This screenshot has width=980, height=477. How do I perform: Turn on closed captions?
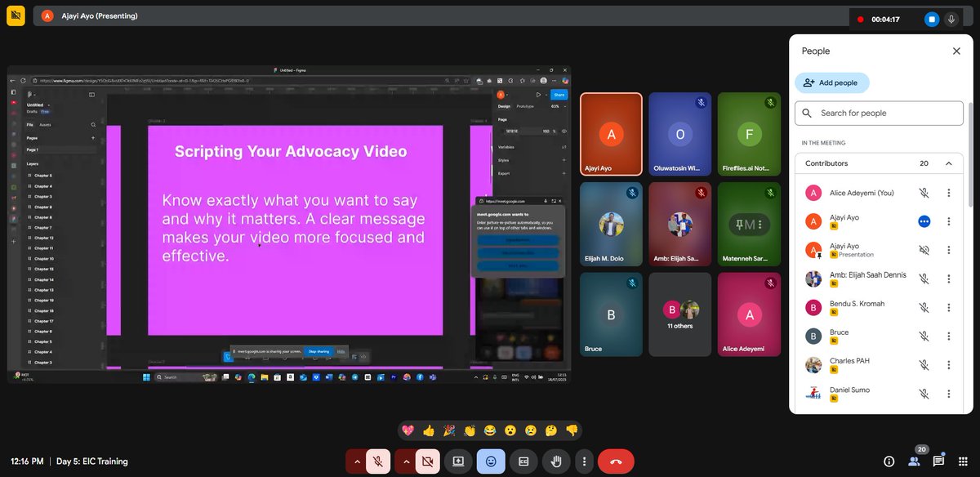523,461
